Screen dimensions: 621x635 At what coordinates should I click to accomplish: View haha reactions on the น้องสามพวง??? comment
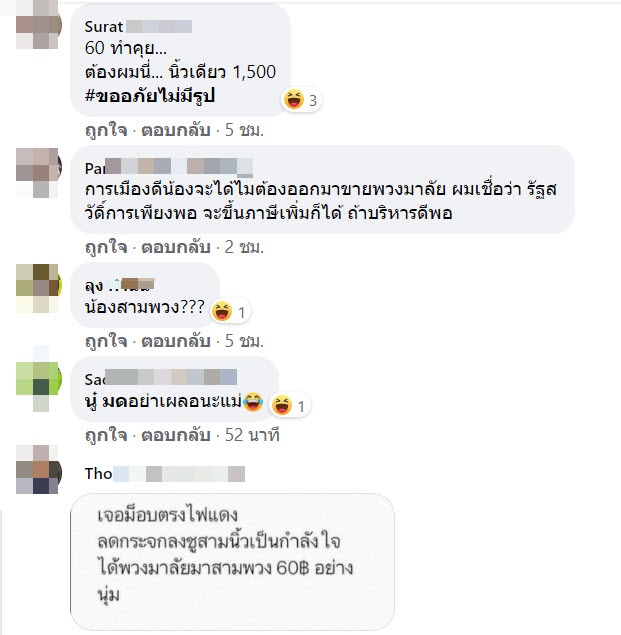click(230, 312)
